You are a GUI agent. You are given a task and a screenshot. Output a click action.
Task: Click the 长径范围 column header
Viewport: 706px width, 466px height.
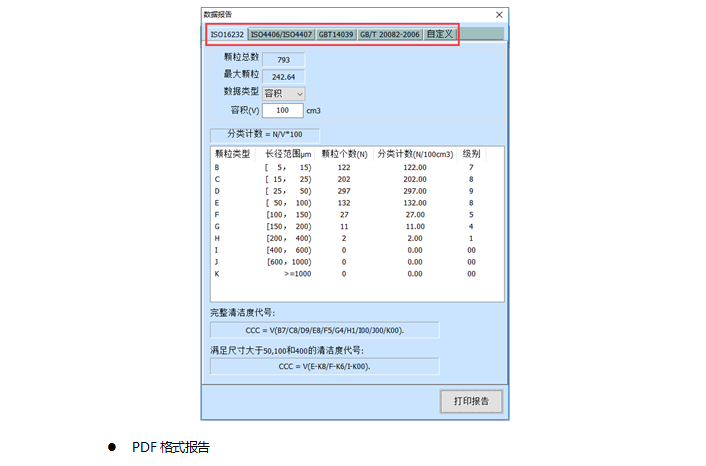[x=288, y=154]
